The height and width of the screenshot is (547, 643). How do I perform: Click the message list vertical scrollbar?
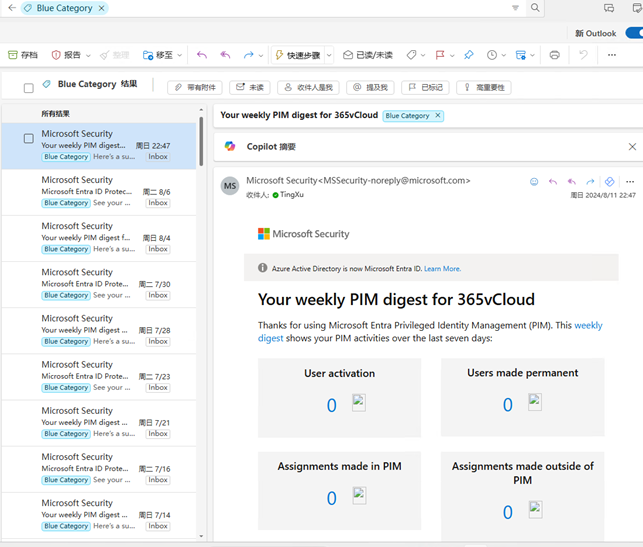pyautogui.click(x=201, y=141)
